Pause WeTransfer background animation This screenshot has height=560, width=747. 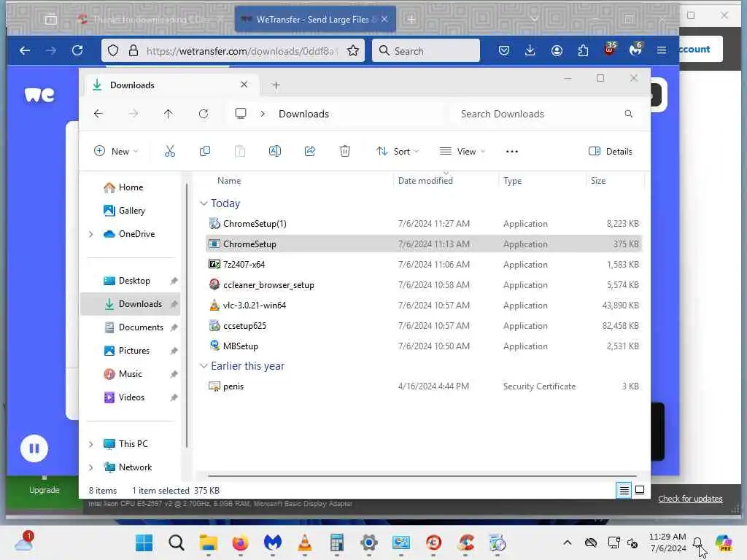[x=34, y=448]
